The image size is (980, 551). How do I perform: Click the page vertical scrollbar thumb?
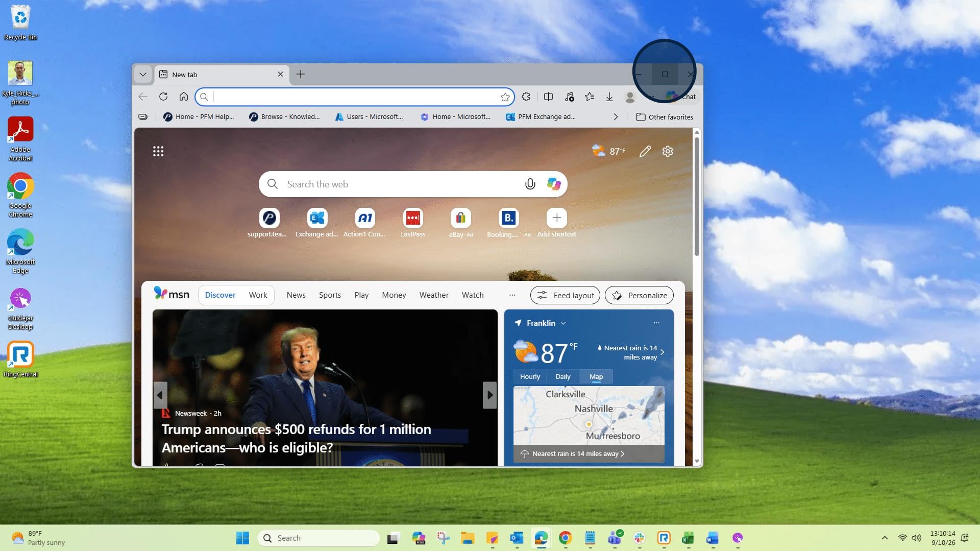click(697, 197)
